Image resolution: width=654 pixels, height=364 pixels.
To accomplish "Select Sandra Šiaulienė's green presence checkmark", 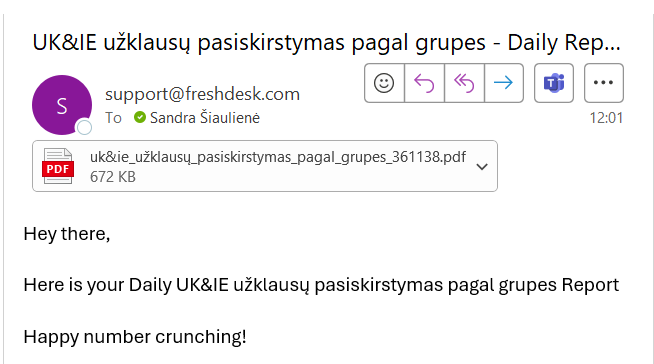I will (140, 118).
